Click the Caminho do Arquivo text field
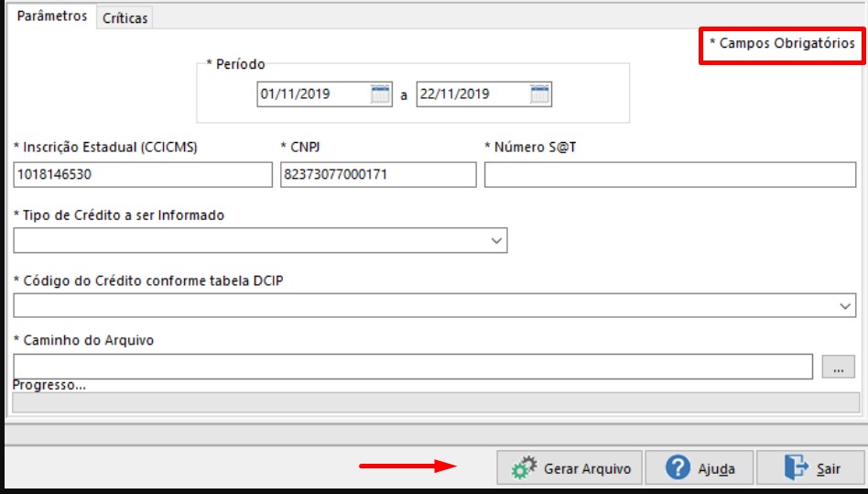 coord(413,367)
